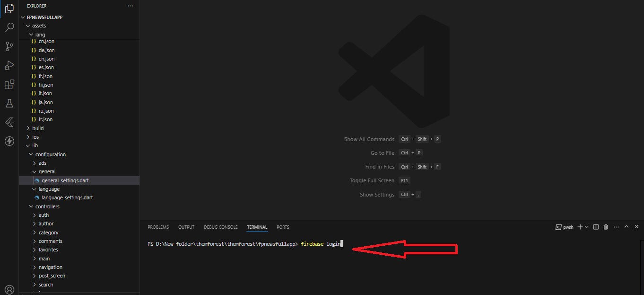Open cn.json file
This screenshot has height=295, width=644.
pyautogui.click(x=79, y=42)
